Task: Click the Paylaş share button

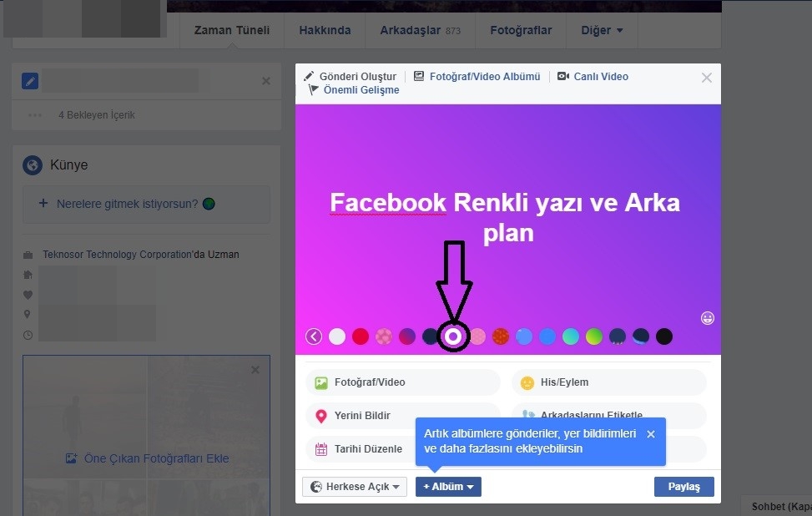Action: (684, 487)
